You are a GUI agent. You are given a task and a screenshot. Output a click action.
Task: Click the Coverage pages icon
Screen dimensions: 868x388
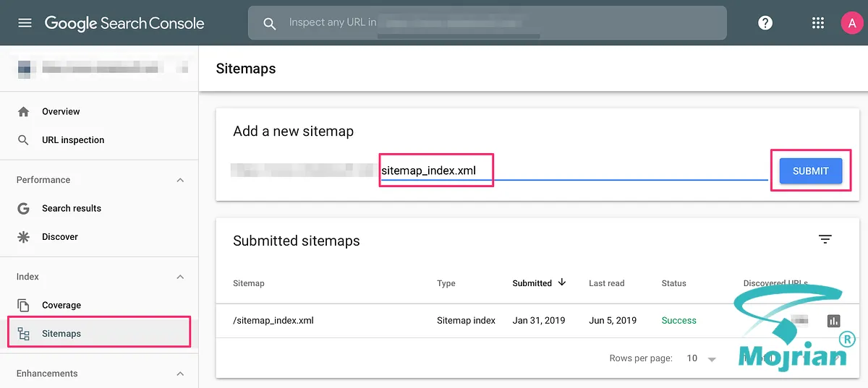(24, 305)
